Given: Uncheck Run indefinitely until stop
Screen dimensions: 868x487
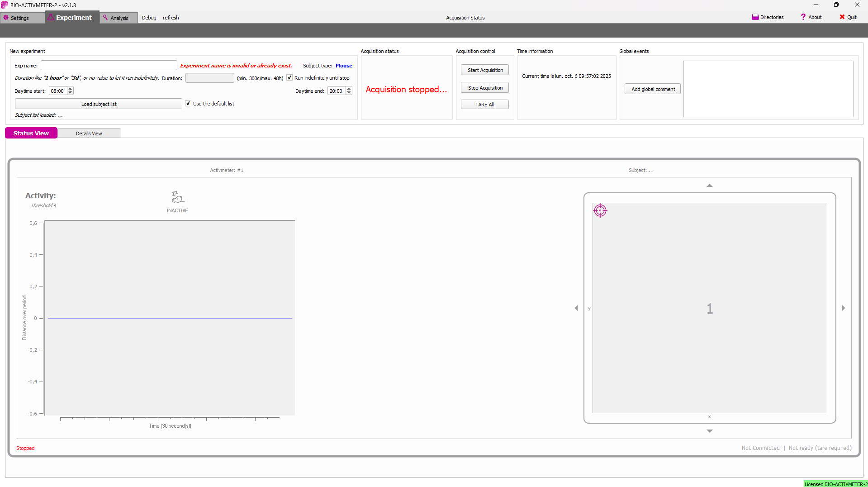Looking at the screenshot, I should (x=289, y=78).
